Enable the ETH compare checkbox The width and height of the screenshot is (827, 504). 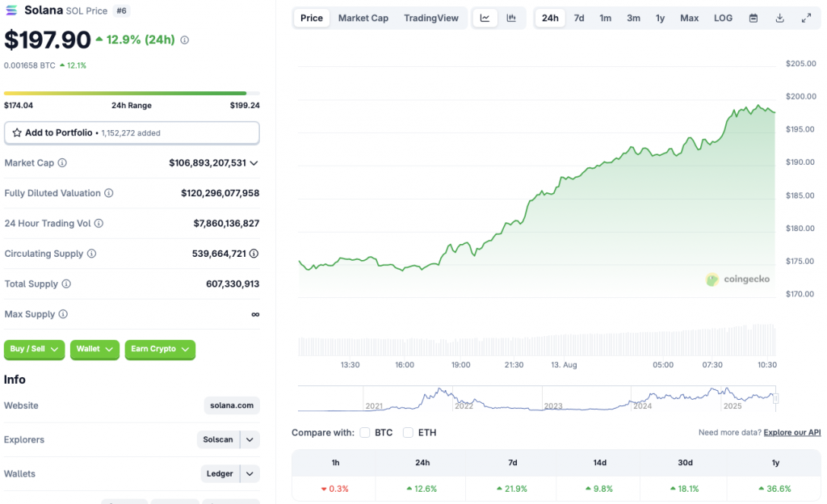click(x=408, y=432)
